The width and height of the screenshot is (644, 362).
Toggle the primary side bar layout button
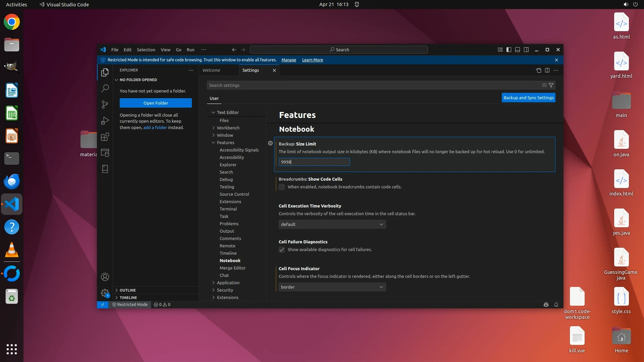(x=509, y=50)
